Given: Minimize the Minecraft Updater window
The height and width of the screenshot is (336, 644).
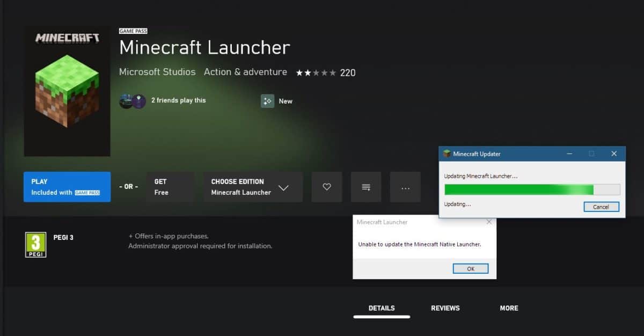Looking at the screenshot, I should pos(569,154).
